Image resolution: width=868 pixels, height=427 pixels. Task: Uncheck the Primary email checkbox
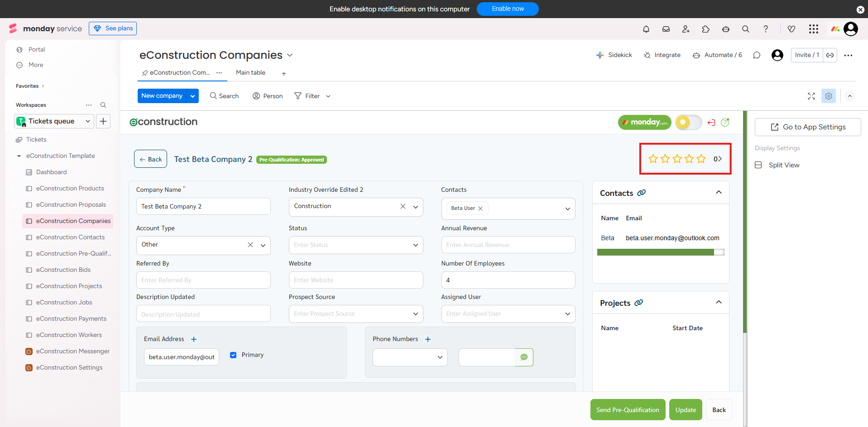[x=233, y=355]
